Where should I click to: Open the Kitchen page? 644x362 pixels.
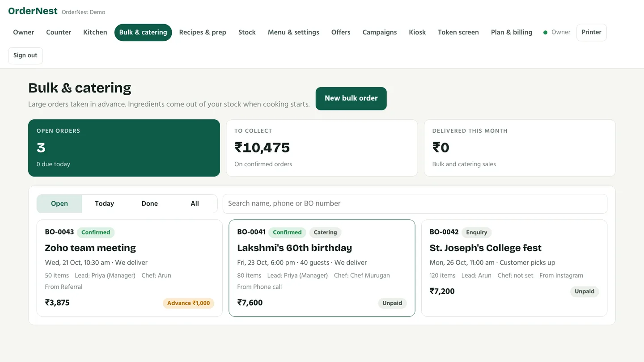(95, 32)
